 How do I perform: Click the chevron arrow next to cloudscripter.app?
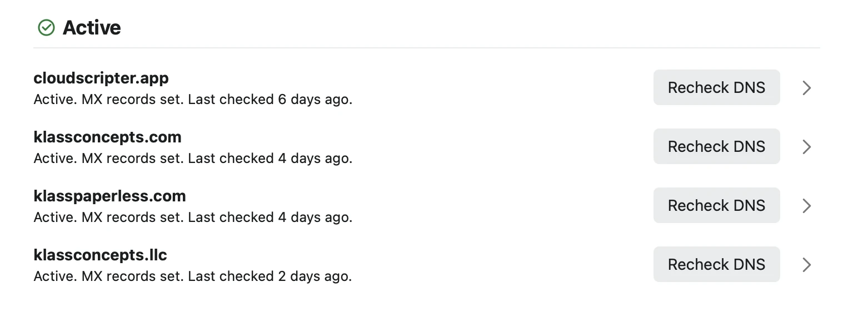coord(807,87)
